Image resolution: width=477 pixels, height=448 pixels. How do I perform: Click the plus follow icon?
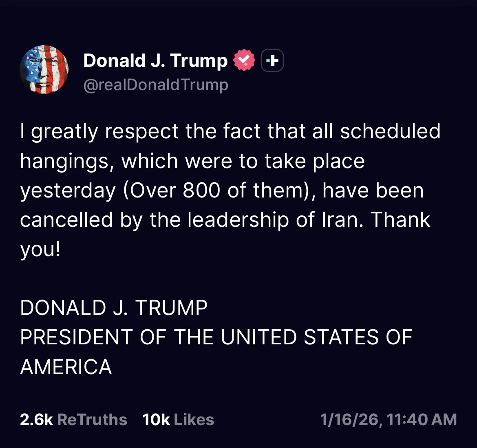(272, 61)
